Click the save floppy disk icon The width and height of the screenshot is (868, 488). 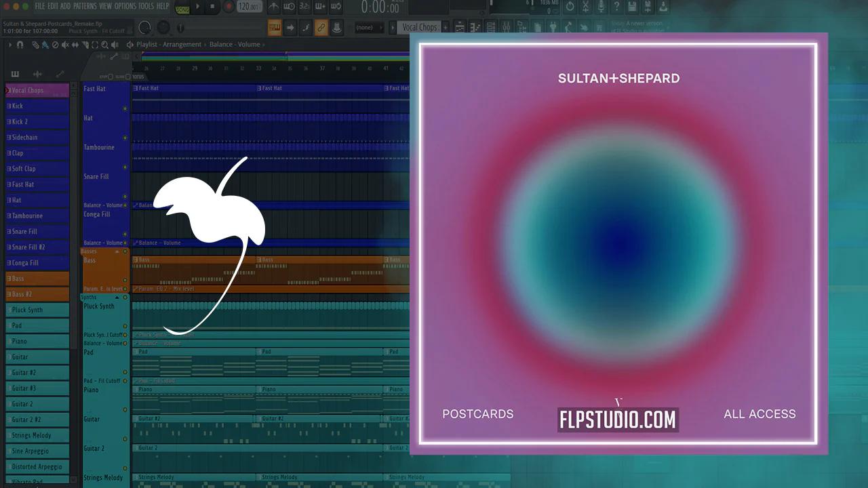pos(632,6)
